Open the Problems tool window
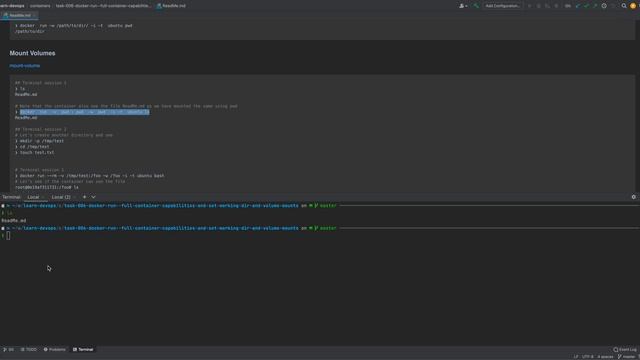This screenshot has height=360, width=640. 54,349
